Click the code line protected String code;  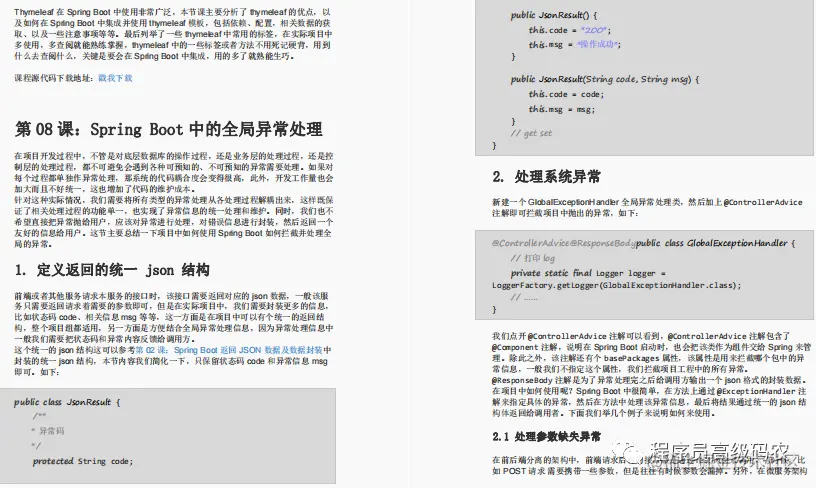click(83, 461)
